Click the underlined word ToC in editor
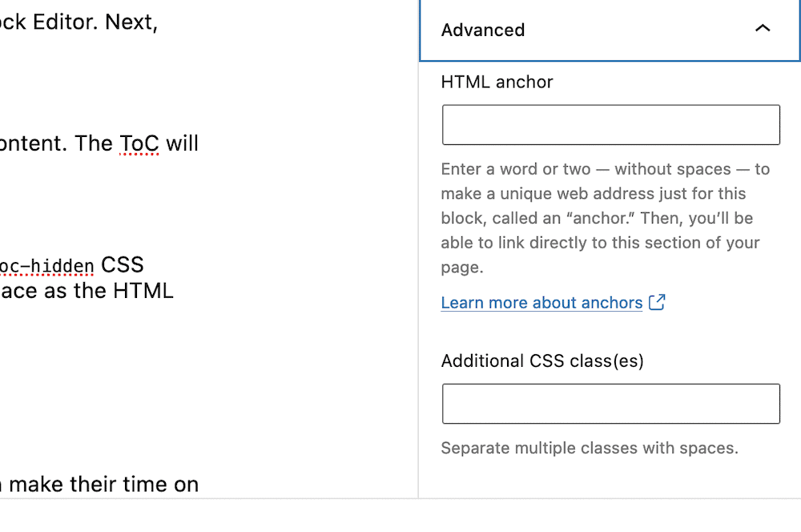This screenshot has height=532, width=801. (x=139, y=143)
